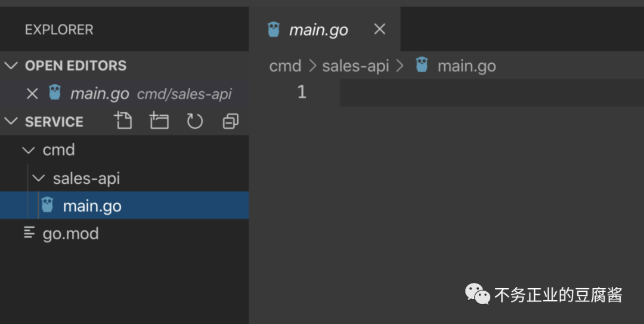This screenshot has width=644, height=324.
Task: Click gopher icon beside main.go in tree
Action: click(x=47, y=205)
